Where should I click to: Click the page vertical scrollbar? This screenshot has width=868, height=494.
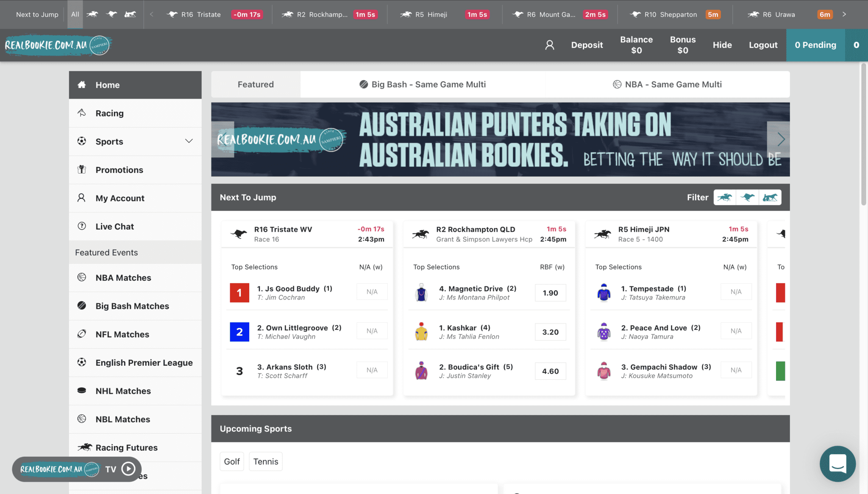(x=864, y=135)
